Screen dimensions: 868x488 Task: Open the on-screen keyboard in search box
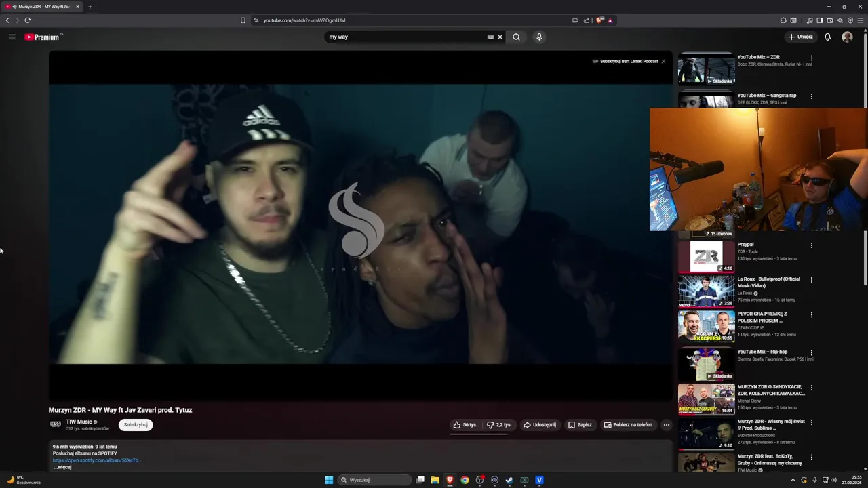coord(490,37)
